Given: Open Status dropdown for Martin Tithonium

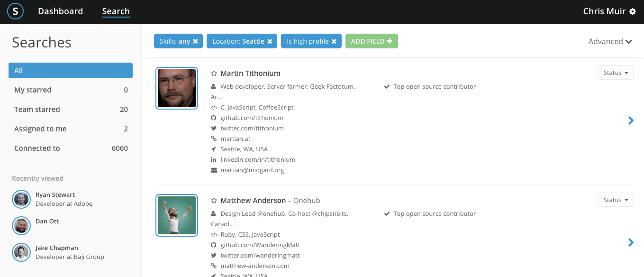Looking at the screenshot, I should (x=616, y=73).
